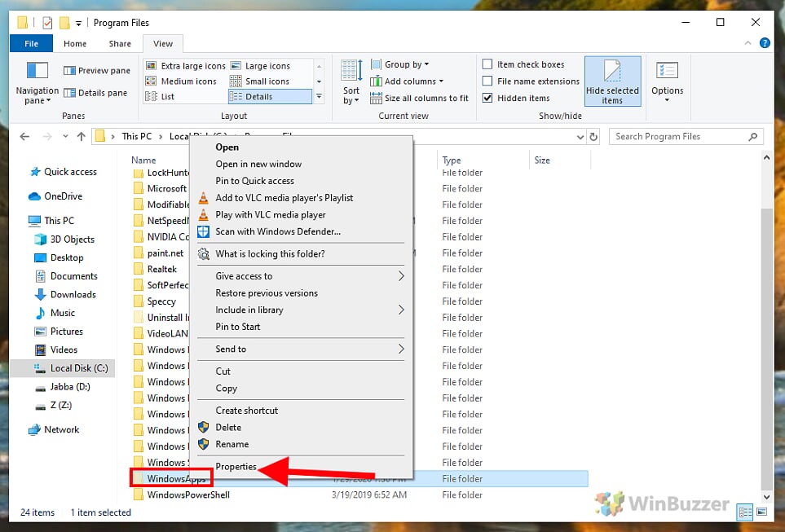Click the search magnifier icon
This screenshot has height=532, width=785.
pos(753,137)
